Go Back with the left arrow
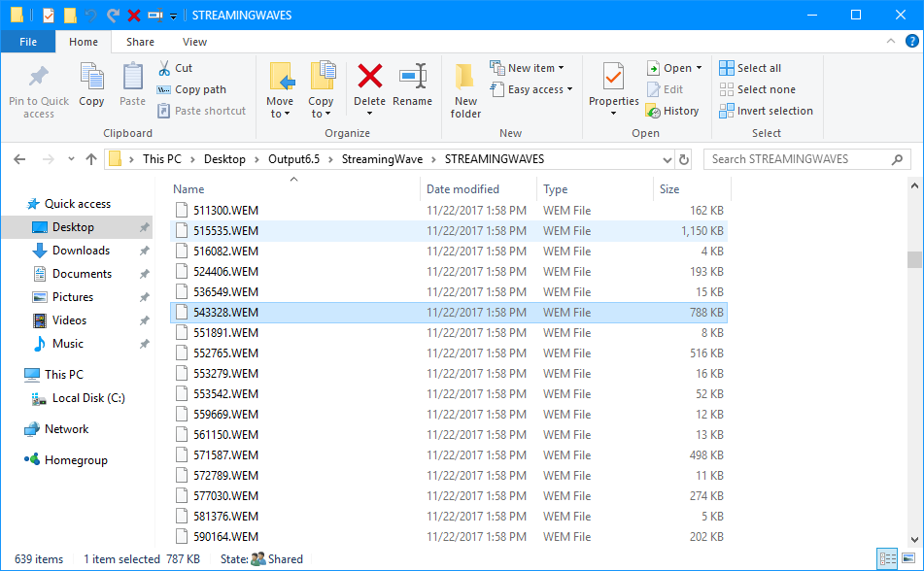This screenshot has width=924, height=571. 19,159
